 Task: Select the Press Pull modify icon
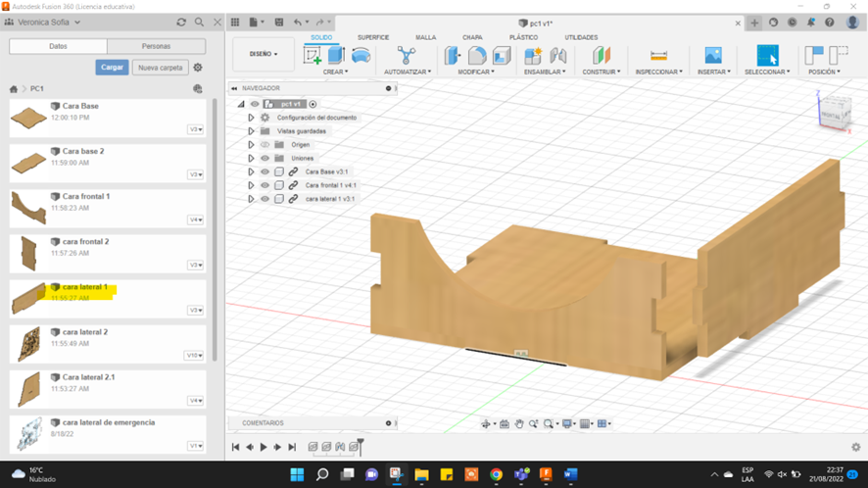453,56
